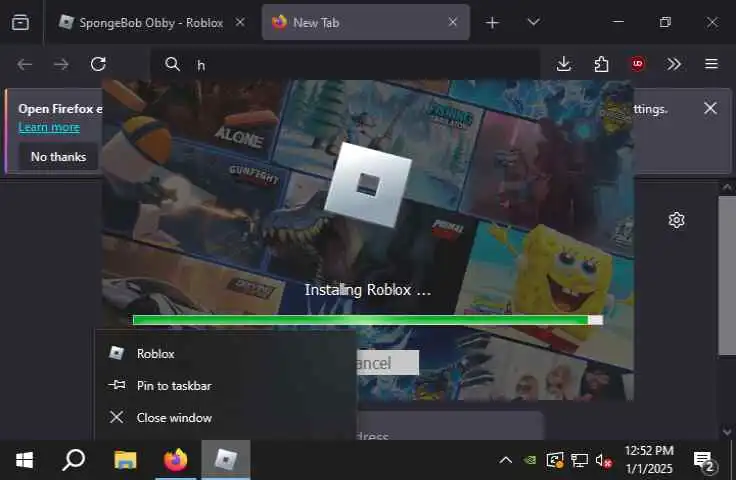The width and height of the screenshot is (736, 480).
Task: Switch to Firefox on the taskbar
Action: pos(176,460)
